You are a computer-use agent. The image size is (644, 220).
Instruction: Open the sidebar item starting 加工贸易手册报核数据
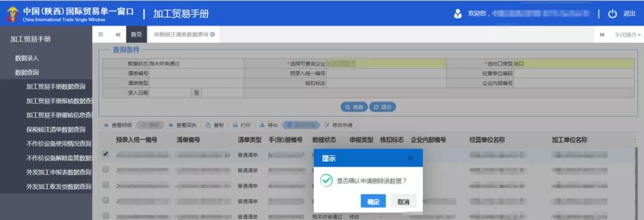(58, 101)
